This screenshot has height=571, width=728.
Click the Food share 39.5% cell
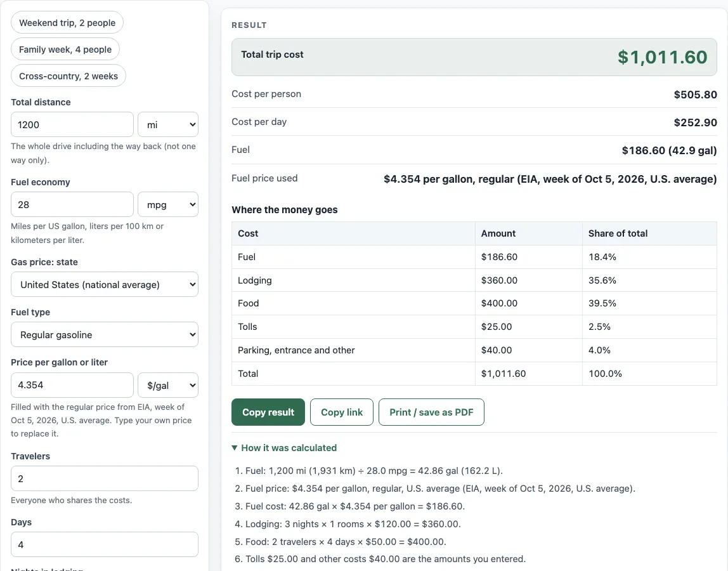pyautogui.click(x=649, y=303)
